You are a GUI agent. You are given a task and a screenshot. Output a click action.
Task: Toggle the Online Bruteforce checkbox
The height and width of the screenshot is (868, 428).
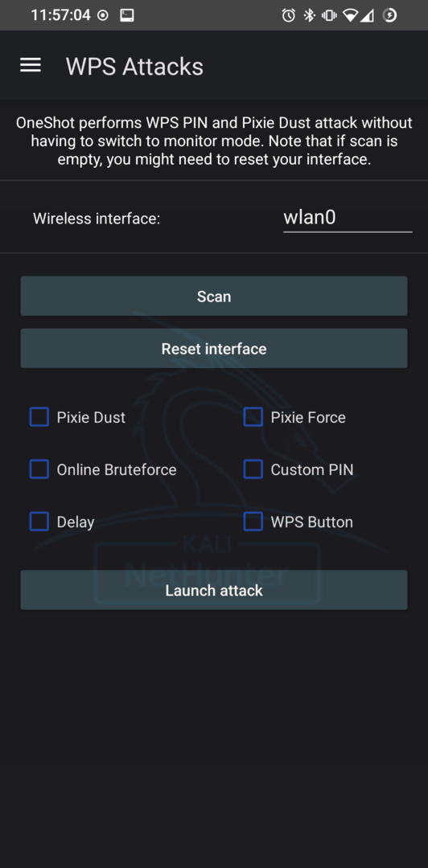tap(39, 469)
